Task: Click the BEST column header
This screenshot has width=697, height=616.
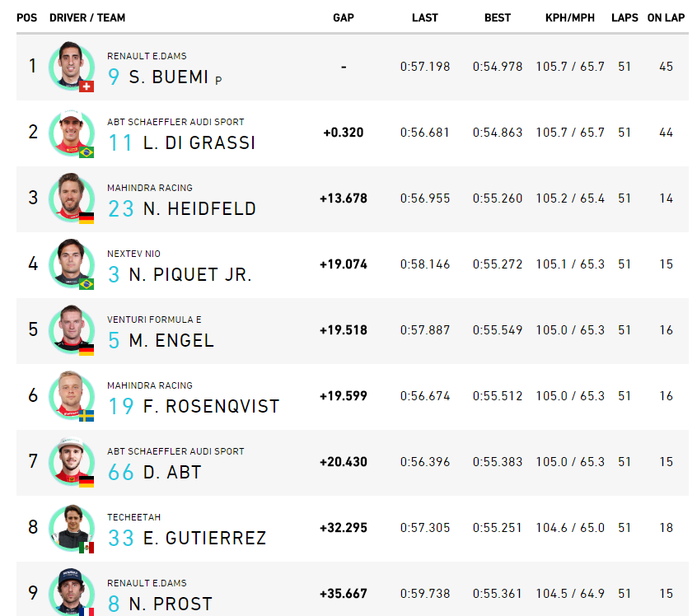Action: [x=498, y=18]
